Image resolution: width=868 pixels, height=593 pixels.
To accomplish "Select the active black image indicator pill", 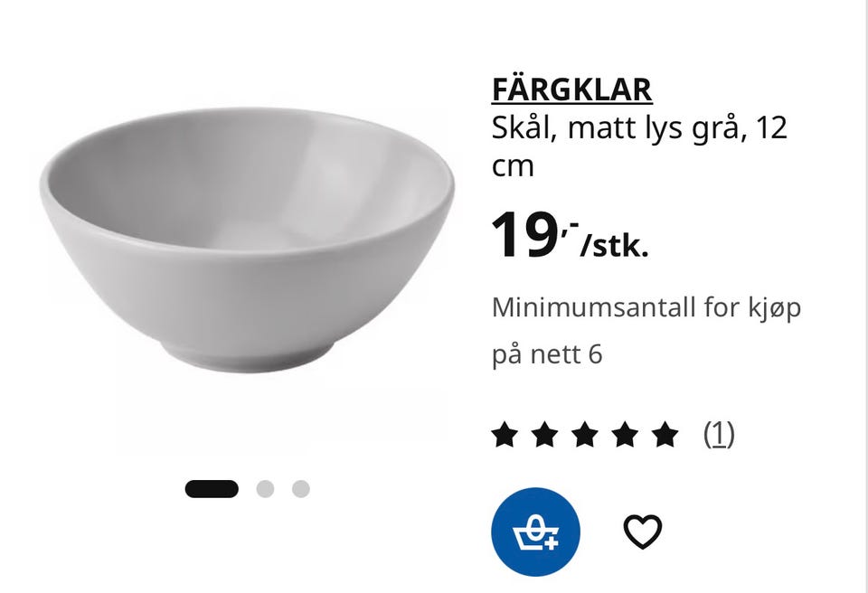I will pos(212,489).
